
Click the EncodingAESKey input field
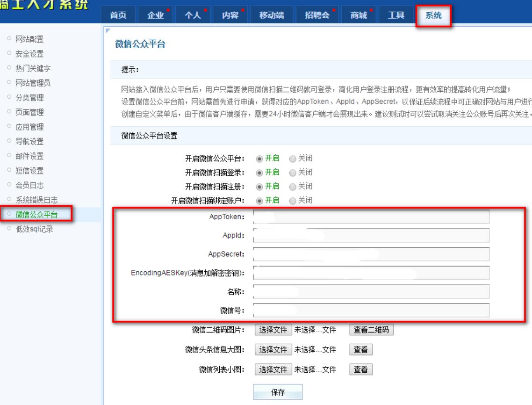[371, 273]
